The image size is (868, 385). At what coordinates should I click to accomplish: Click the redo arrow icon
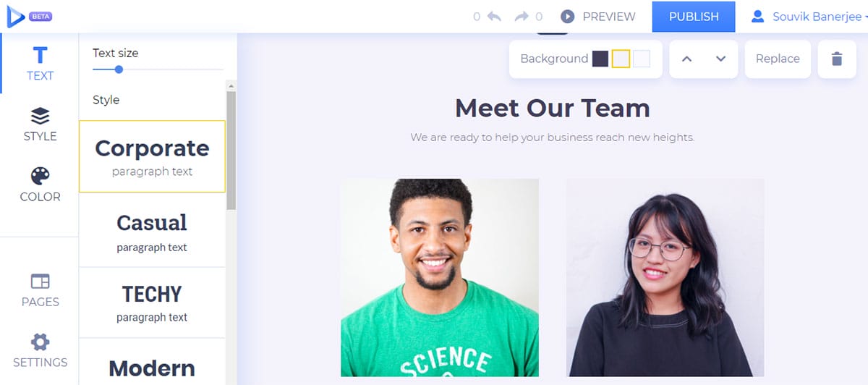tap(522, 16)
